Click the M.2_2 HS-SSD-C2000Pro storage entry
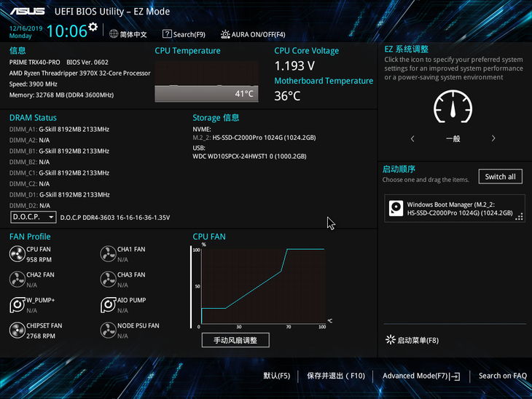 pos(254,138)
